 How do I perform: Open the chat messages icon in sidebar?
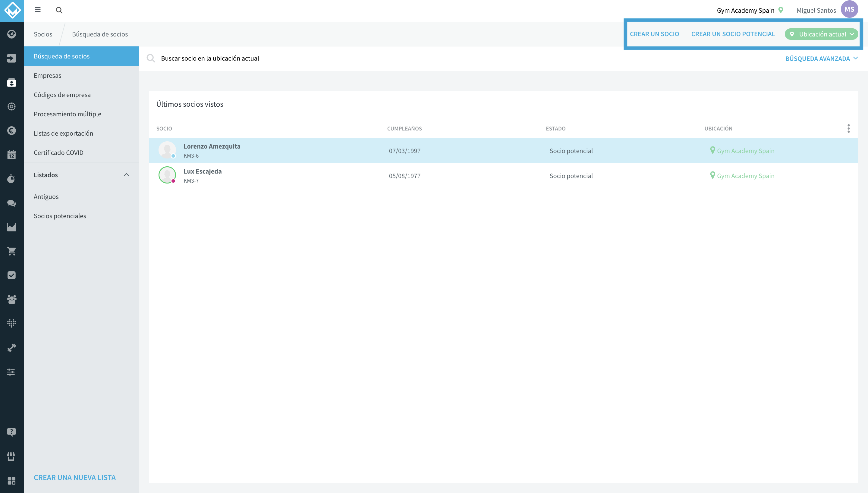point(11,203)
